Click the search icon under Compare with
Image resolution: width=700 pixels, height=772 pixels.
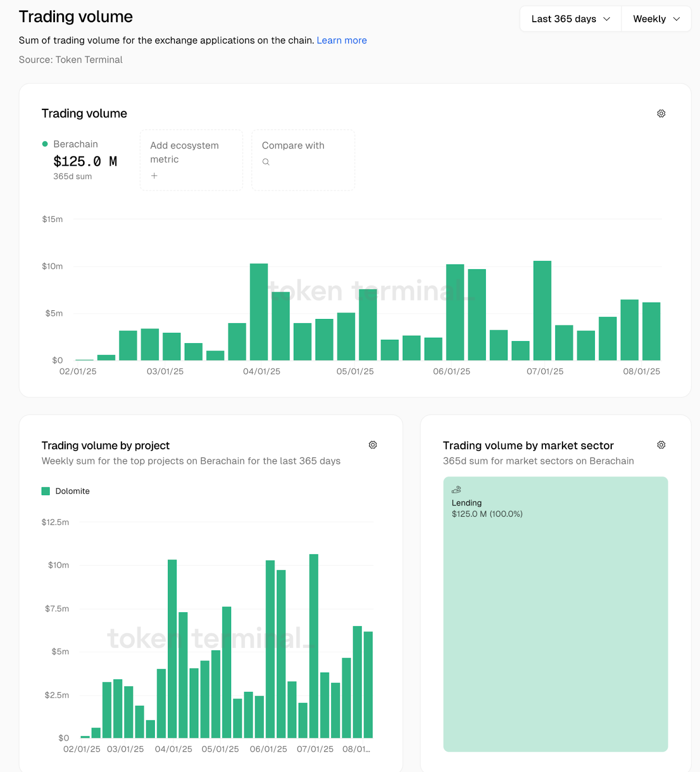point(266,162)
